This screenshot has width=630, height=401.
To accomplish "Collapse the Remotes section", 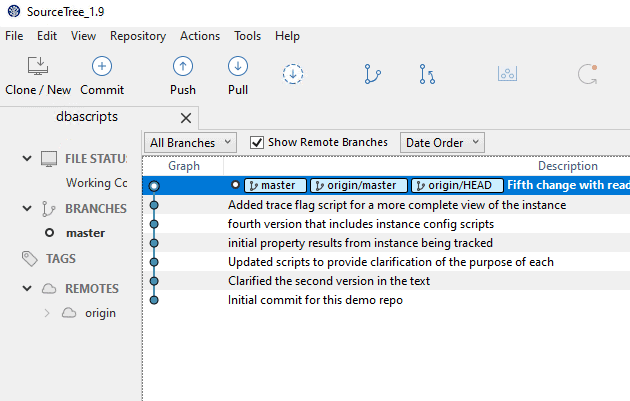I will (27, 288).
